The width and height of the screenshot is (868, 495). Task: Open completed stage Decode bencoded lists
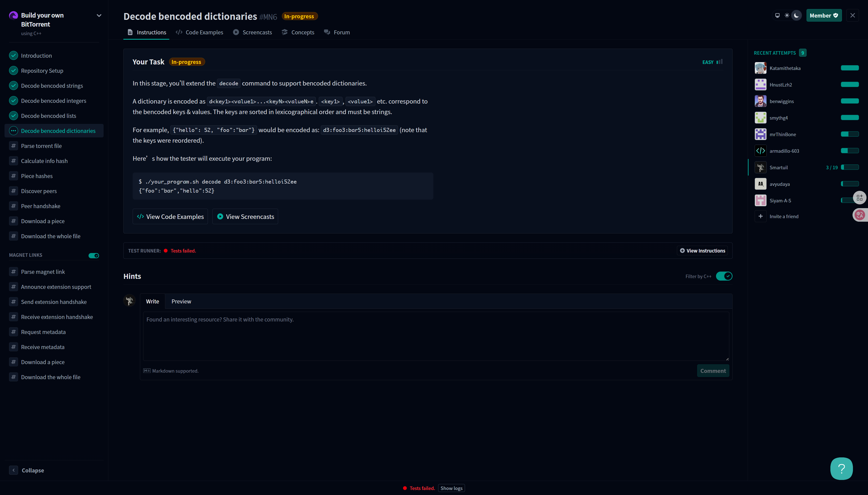tap(49, 116)
